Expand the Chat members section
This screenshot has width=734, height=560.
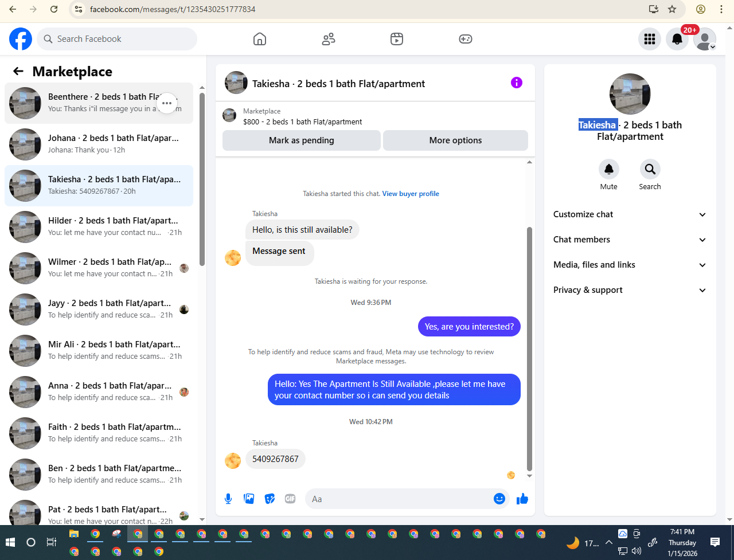(630, 240)
